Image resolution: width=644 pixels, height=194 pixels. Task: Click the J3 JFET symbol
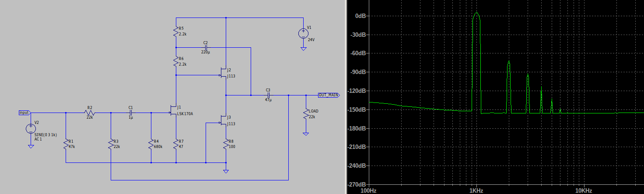224,121
